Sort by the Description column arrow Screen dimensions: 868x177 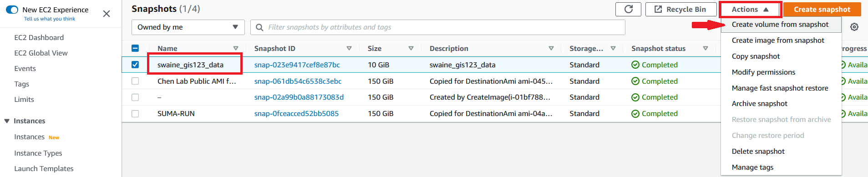(x=551, y=48)
